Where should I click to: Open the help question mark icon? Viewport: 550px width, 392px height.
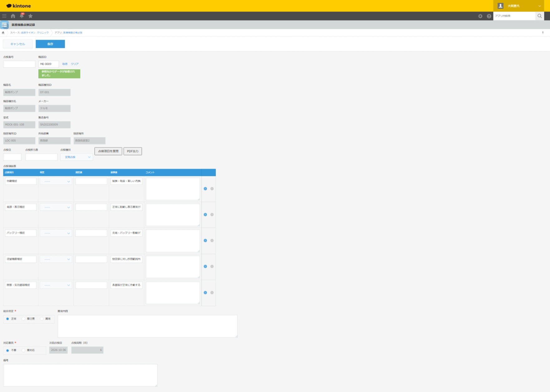[x=489, y=16]
